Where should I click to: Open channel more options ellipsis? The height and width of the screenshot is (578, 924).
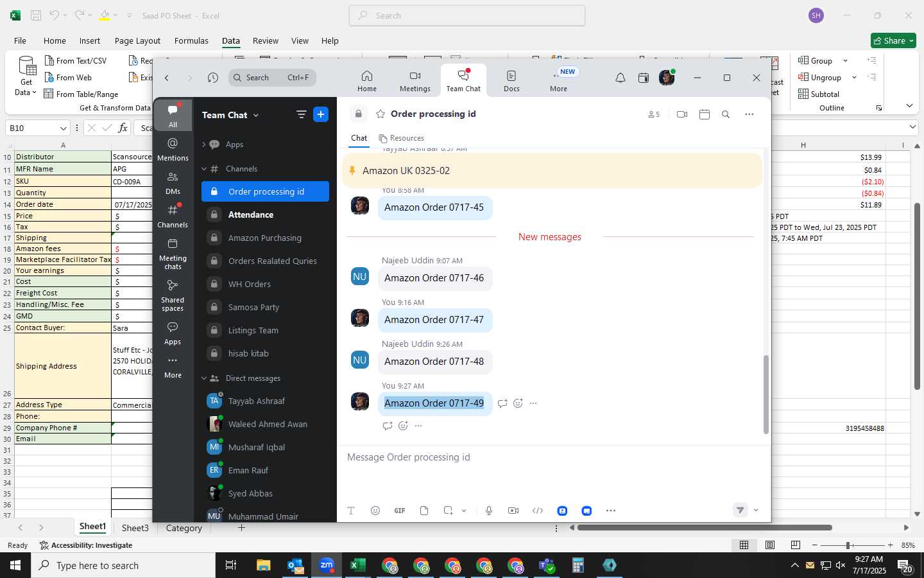click(749, 114)
